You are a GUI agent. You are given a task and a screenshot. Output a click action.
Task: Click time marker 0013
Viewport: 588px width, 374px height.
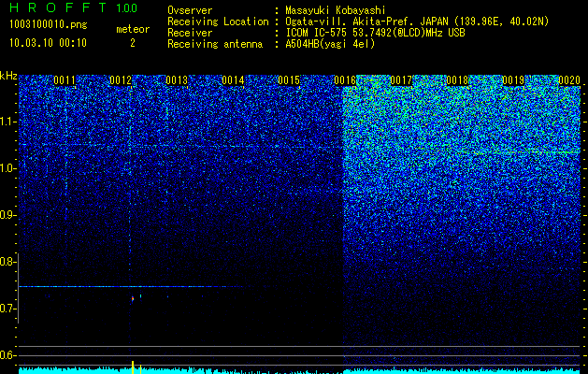177,80
